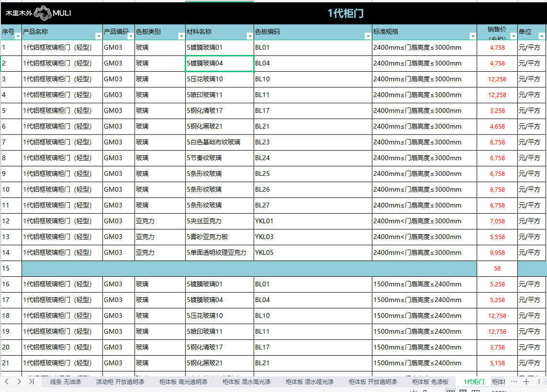Open filter dropdown for 产品名称 column
The image size is (547, 392).
(x=99, y=36)
